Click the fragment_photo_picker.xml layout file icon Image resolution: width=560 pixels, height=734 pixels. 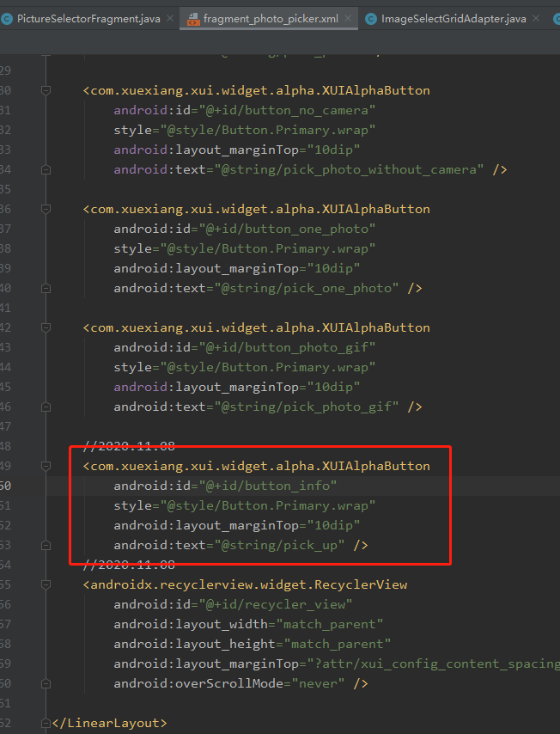pyautogui.click(x=193, y=19)
